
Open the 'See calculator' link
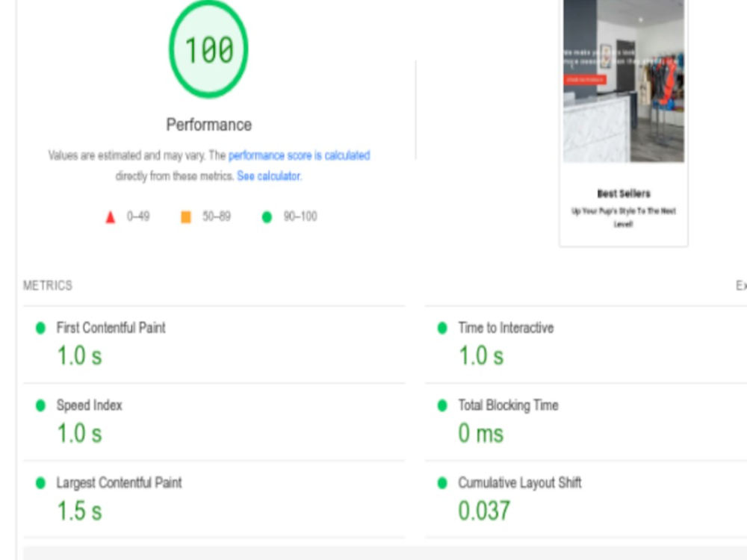coord(269,176)
